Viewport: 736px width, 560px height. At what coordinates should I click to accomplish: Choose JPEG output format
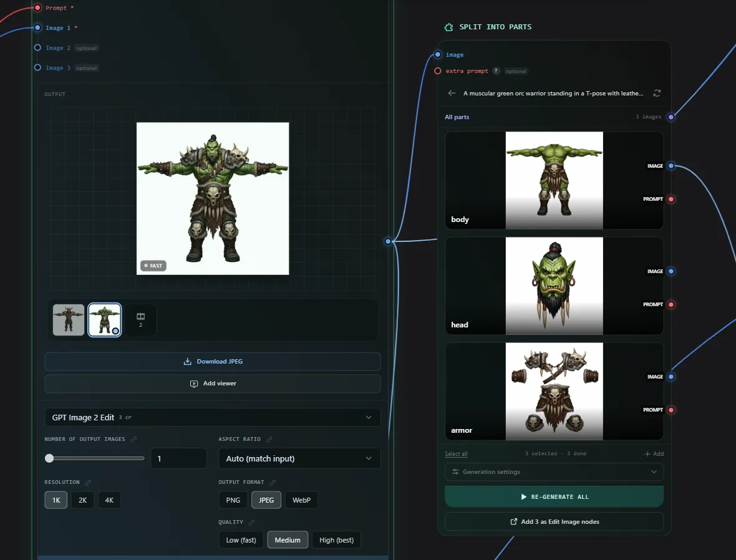[266, 500]
